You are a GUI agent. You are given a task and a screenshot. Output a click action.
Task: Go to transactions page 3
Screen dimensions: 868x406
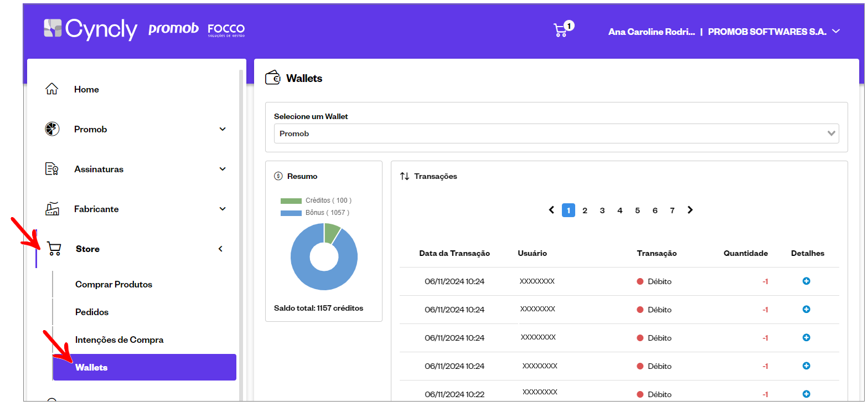[602, 210]
